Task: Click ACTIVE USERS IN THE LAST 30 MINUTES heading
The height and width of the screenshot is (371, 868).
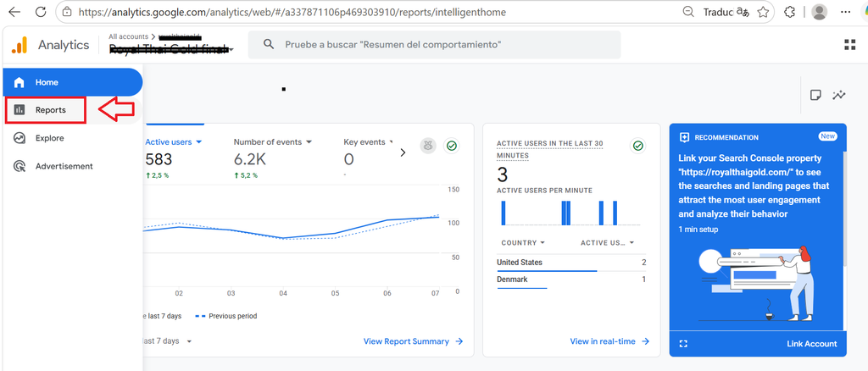Action: 549,149
